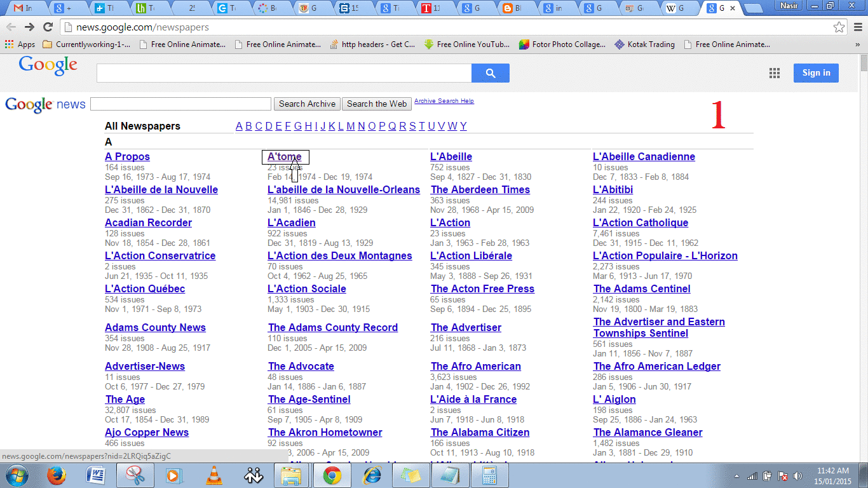Viewport: 868px width, 488px height.
Task: Click the Search Archive button
Action: [x=307, y=104]
